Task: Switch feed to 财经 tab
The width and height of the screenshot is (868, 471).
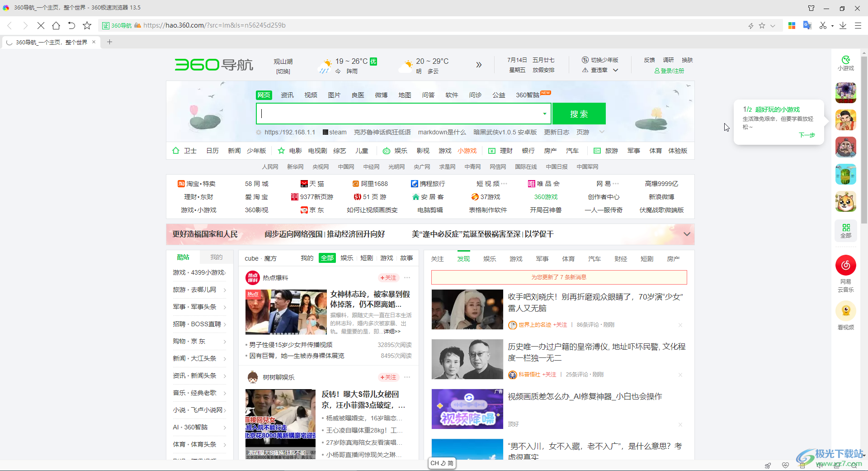Action: click(621, 259)
